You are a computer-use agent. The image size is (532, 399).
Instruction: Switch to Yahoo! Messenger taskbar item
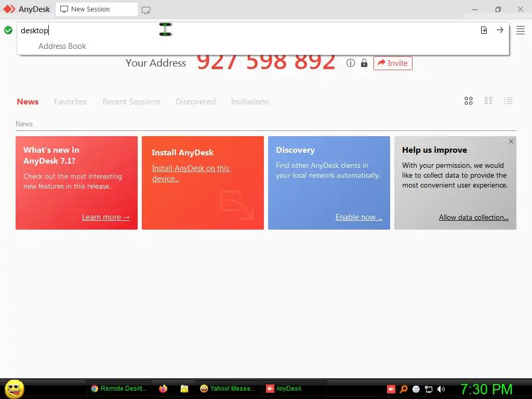point(228,389)
